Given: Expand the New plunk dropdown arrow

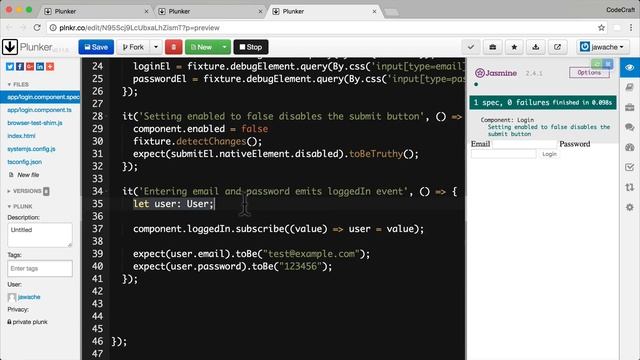Looking at the screenshot, I should (224, 47).
